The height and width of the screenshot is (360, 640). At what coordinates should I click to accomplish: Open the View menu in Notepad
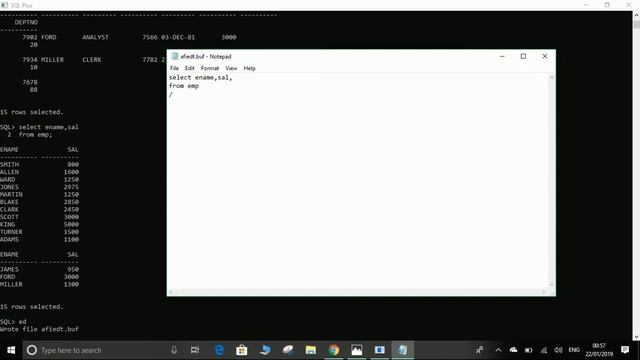click(231, 68)
